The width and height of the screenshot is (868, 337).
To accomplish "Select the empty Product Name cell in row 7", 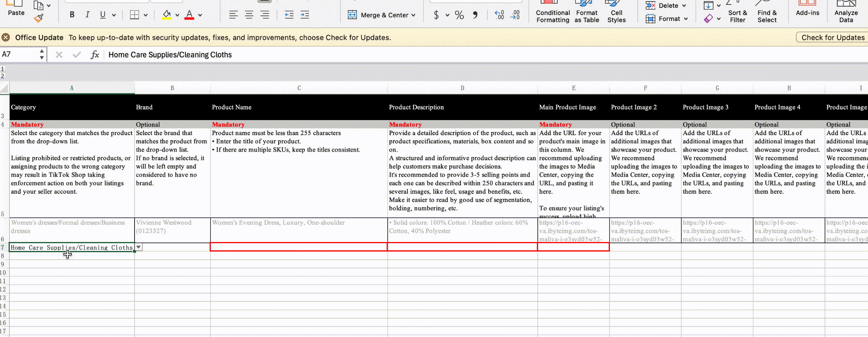I will (299, 247).
